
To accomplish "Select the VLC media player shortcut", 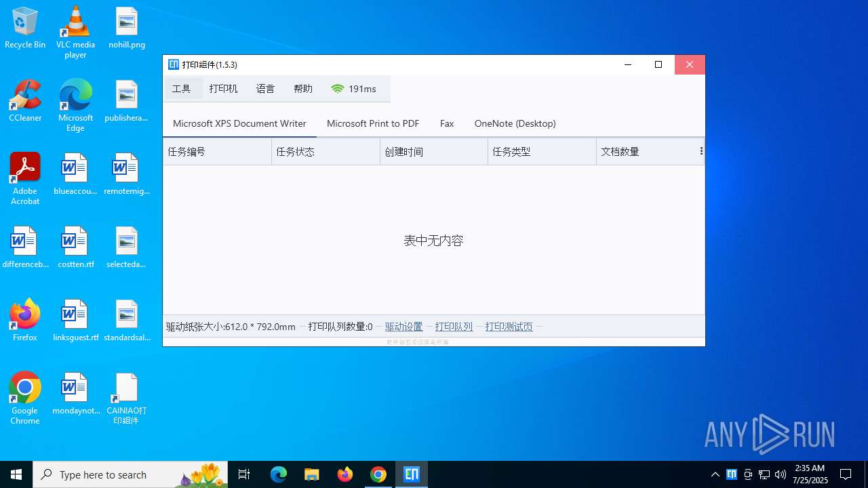I will click(75, 33).
